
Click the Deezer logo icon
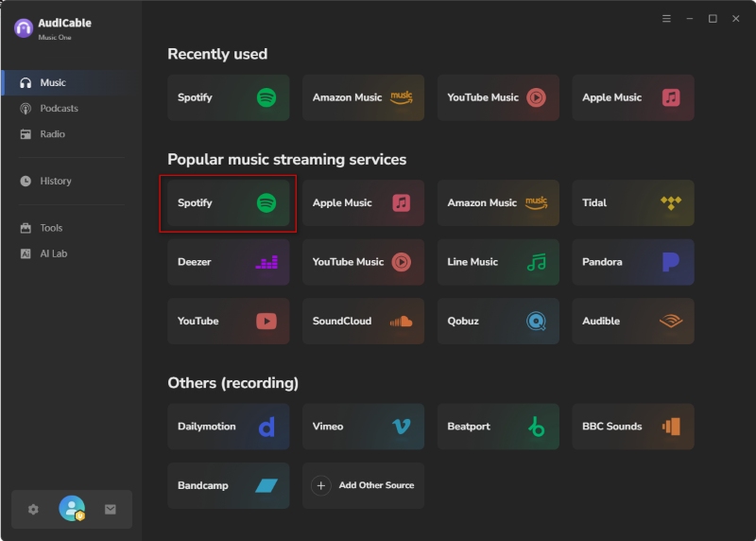266,262
